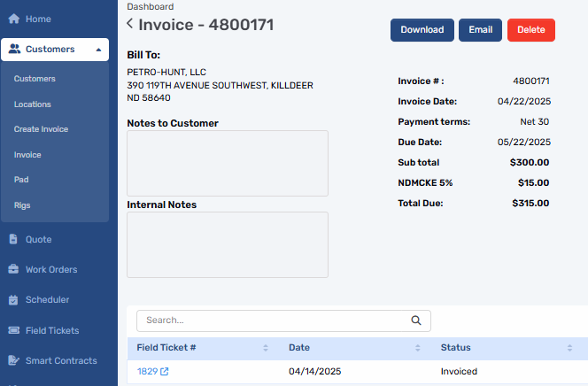The height and width of the screenshot is (386, 588).
Task: Open Create Invoice submenu item
Action: point(41,129)
